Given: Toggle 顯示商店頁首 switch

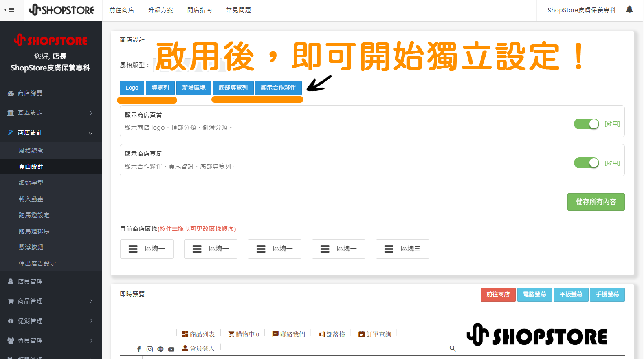Looking at the screenshot, I should click(x=587, y=124).
